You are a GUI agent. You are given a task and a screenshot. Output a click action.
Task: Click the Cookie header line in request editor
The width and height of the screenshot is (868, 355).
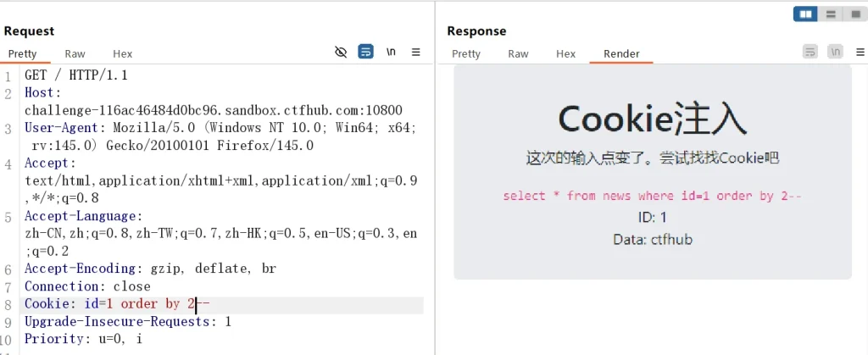coord(117,304)
